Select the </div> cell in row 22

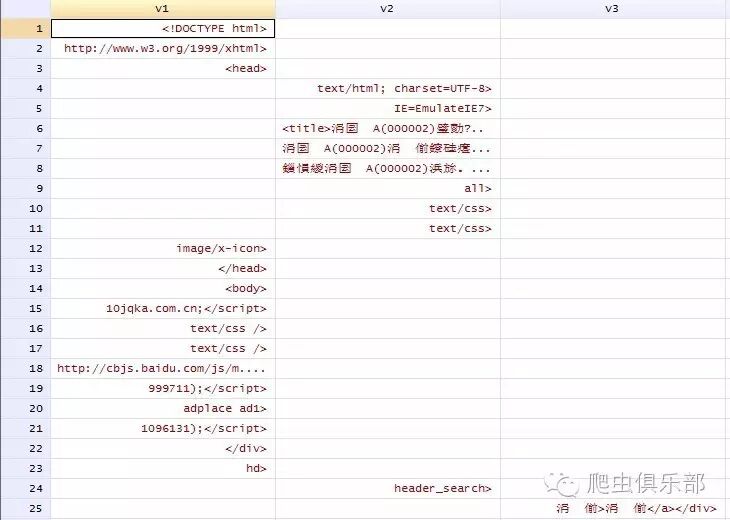tap(162, 448)
